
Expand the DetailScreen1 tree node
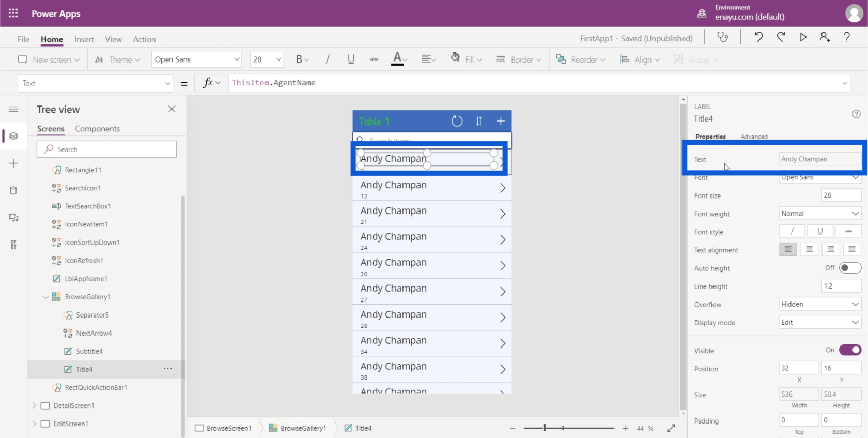[x=34, y=405]
